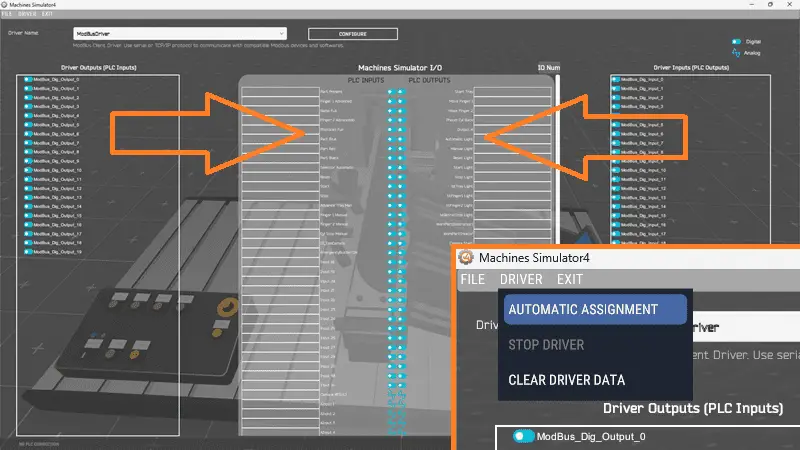Choose CLEAR DRIVER DATA in the enlarged menu
The image size is (800, 450).
566,380
